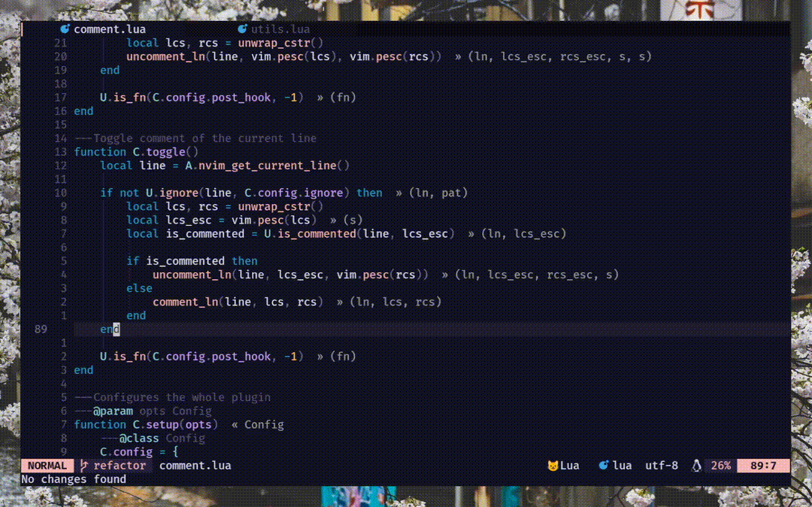The width and height of the screenshot is (812, 507).
Task: Click the 89:7 cursor position field
Action: click(x=765, y=466)
